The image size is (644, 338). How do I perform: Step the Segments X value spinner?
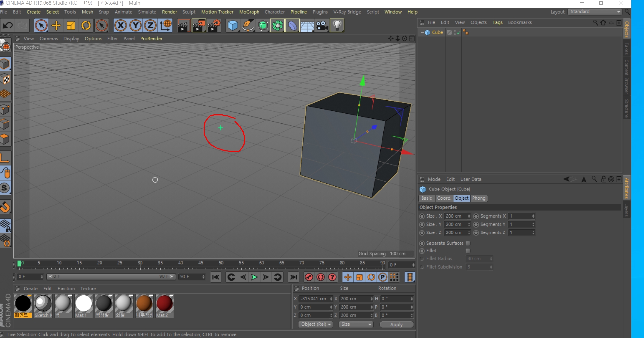[533, 216]
